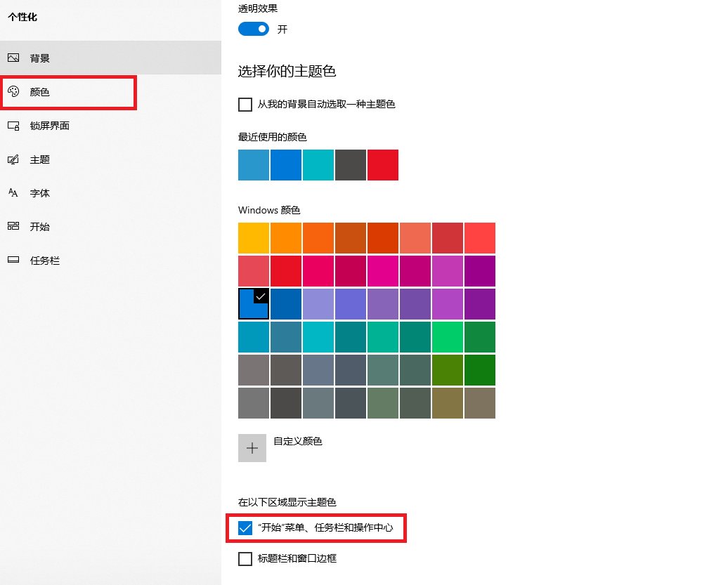This screenshot has width=728, height=585.
Task: Enable 从我的背景自动选取一种主题色
Action: click(x=245, y=104)
